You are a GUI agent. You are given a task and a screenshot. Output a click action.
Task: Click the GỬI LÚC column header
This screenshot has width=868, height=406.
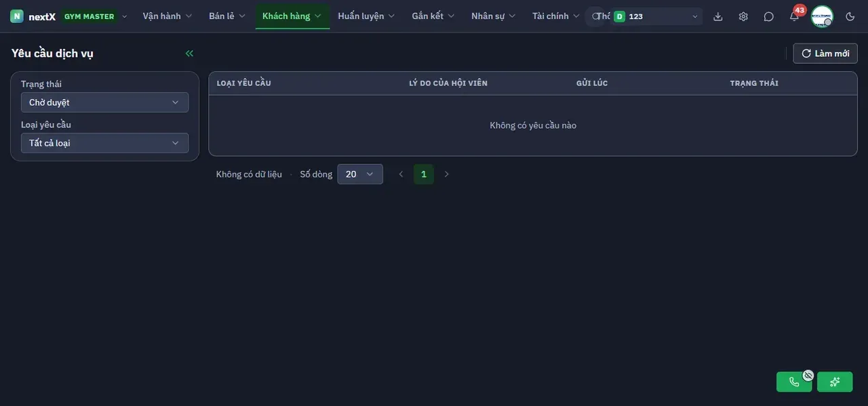coord(592,83)
